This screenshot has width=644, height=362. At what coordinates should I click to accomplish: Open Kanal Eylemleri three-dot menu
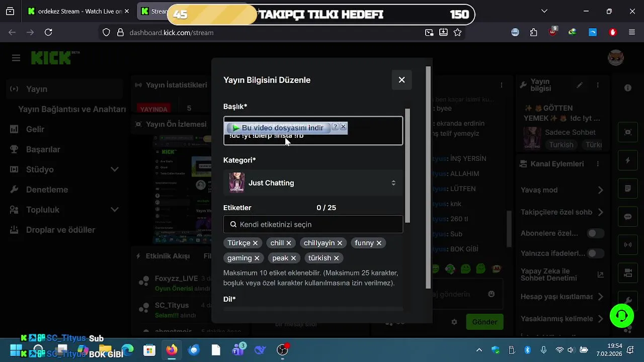(x=598, y=164)
